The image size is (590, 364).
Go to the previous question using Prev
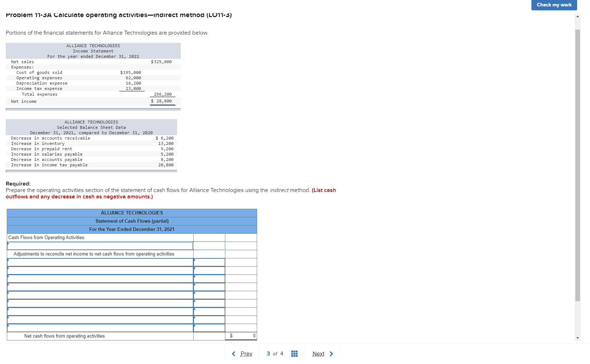click(246, 354)
